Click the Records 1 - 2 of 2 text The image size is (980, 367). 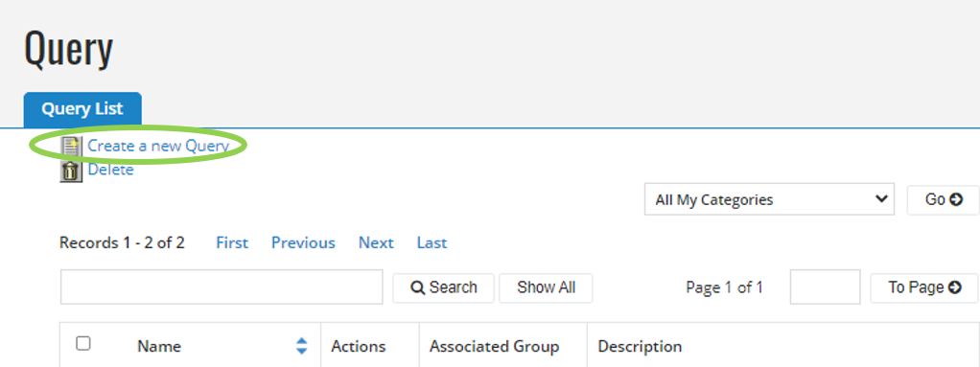pos(122,242)
